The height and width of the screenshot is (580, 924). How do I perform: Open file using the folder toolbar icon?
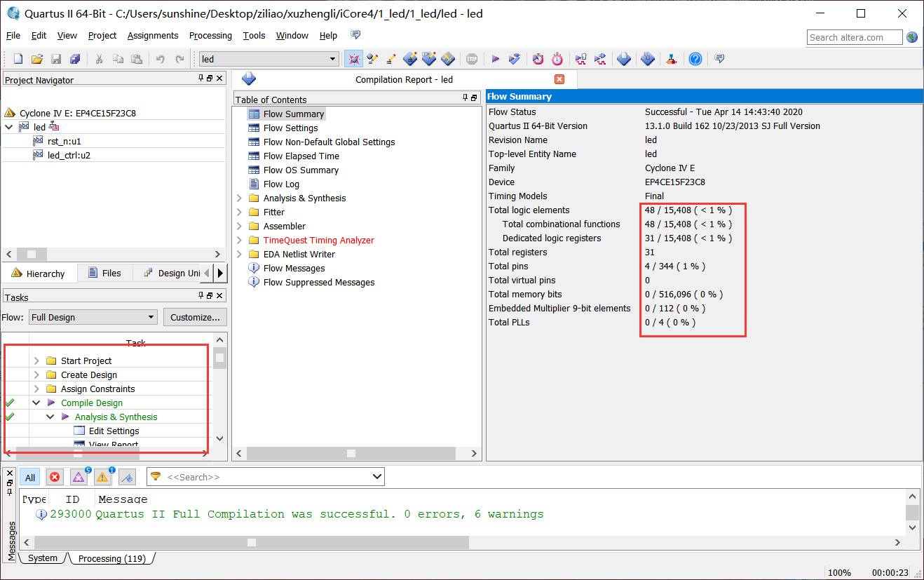(37, 59)
